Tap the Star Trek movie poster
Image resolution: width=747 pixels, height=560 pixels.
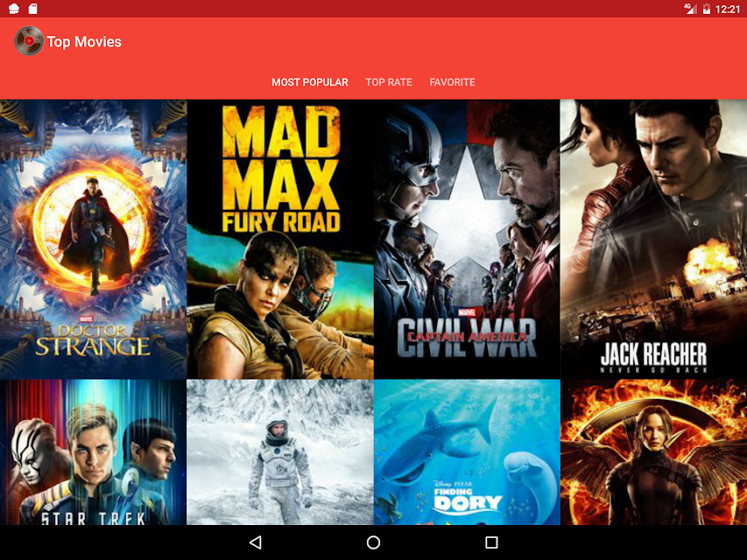[x=94, y=451]
